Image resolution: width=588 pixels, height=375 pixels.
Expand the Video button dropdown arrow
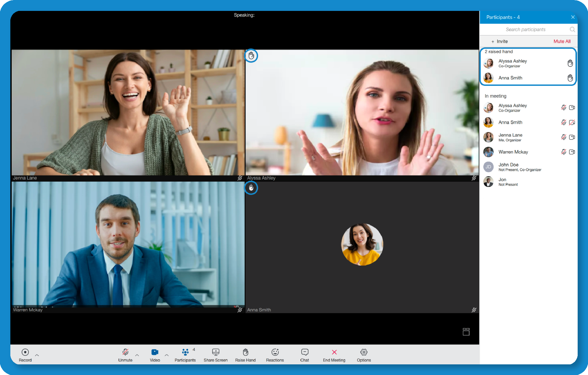167,355
